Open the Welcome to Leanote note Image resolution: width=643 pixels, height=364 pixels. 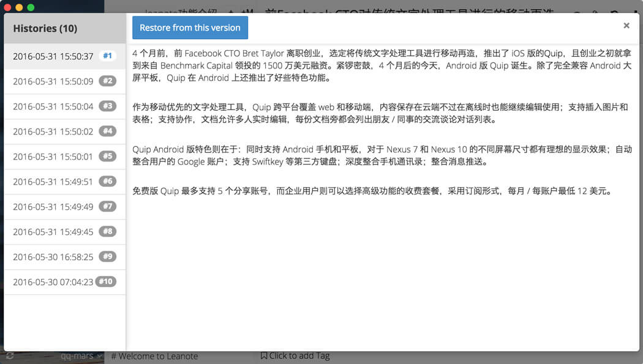pos(154,356)
